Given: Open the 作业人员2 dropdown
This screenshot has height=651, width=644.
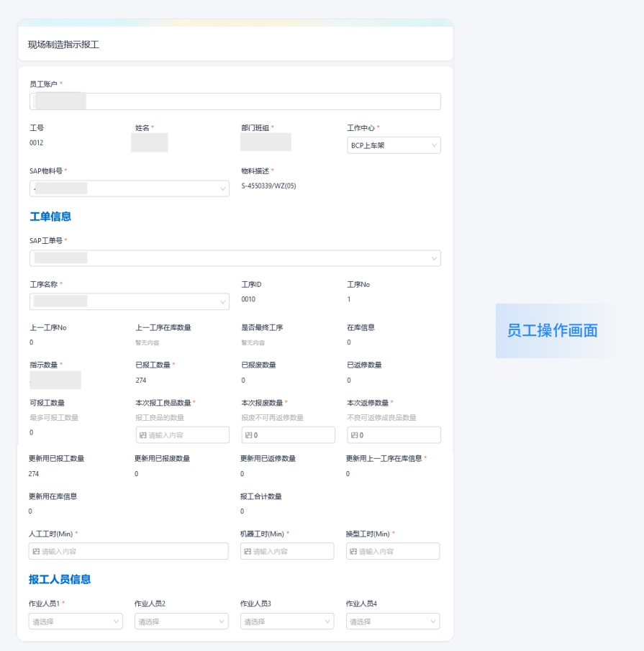Looking at the screenshot, I should [181, 622].
